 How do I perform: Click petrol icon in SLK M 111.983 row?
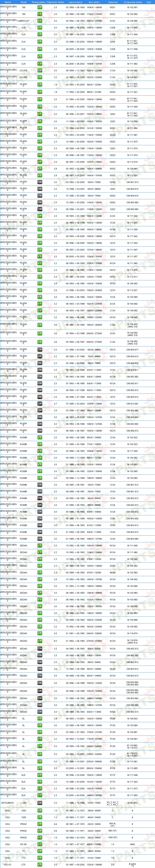[40, 795]
